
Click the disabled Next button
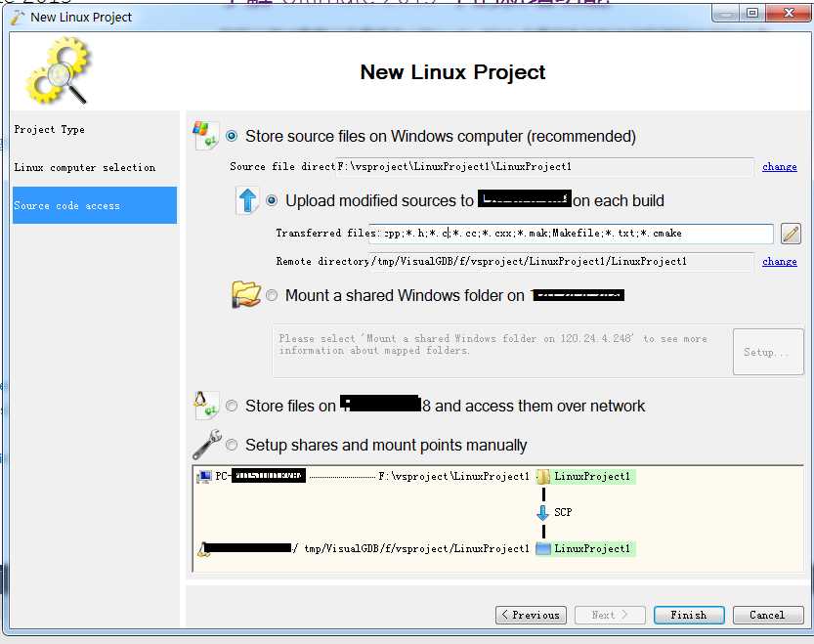610,615
